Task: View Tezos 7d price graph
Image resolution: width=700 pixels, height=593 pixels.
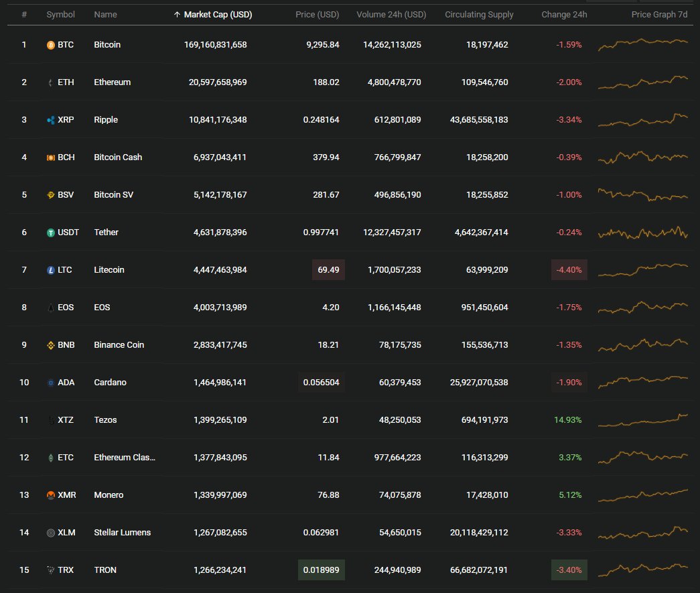Action: [x=643, y=419]
